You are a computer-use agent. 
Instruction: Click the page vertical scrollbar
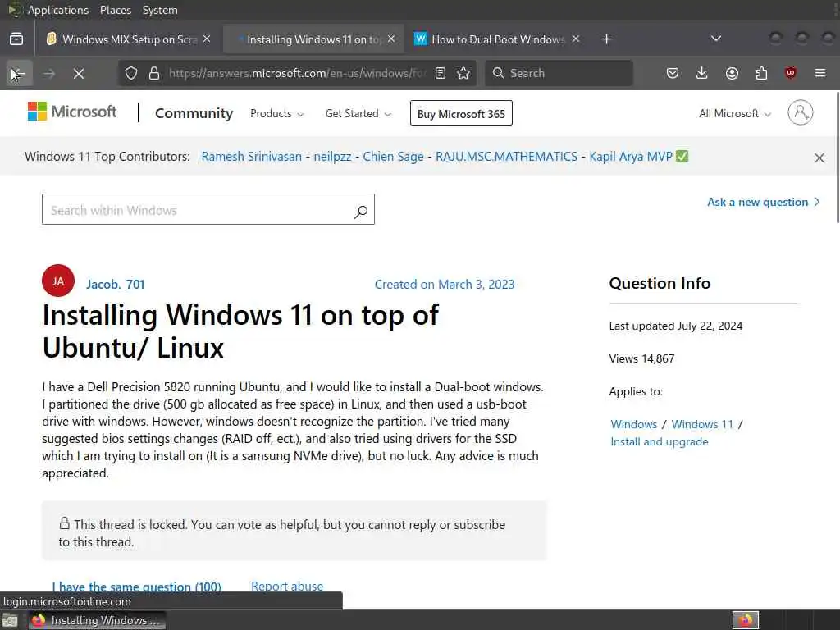(837, 157)
